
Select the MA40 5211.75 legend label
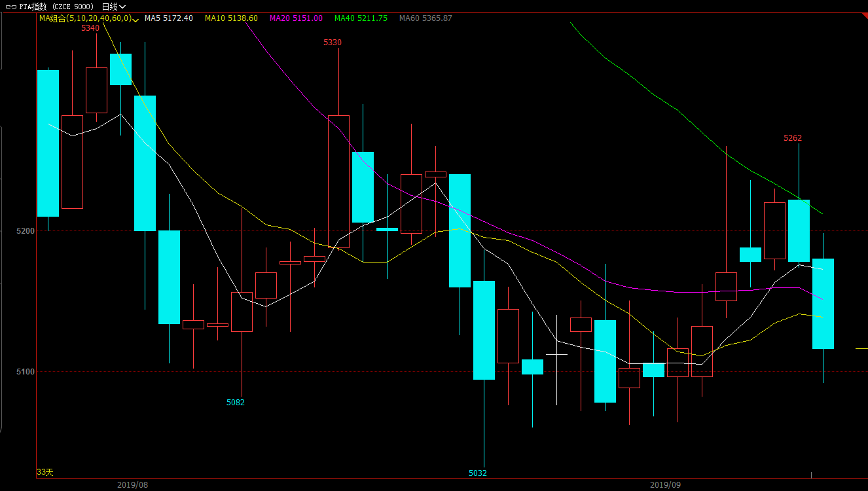[x=361, y=18]
